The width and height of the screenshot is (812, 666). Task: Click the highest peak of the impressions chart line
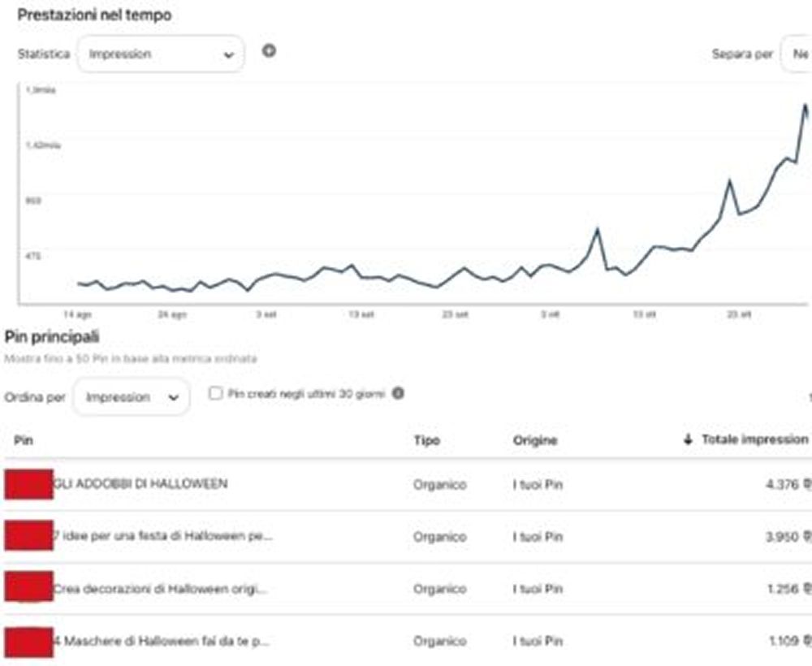805,105
